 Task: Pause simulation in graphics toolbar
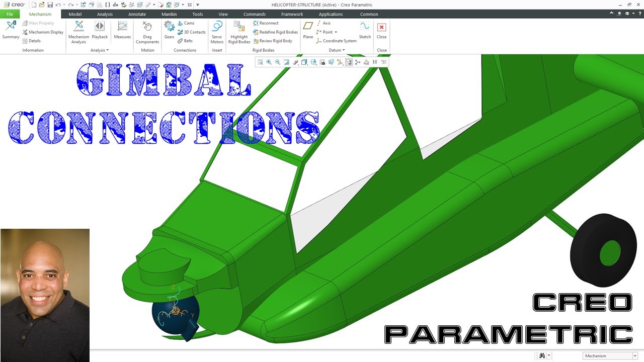pyautogui.click(x=375, y=62)
